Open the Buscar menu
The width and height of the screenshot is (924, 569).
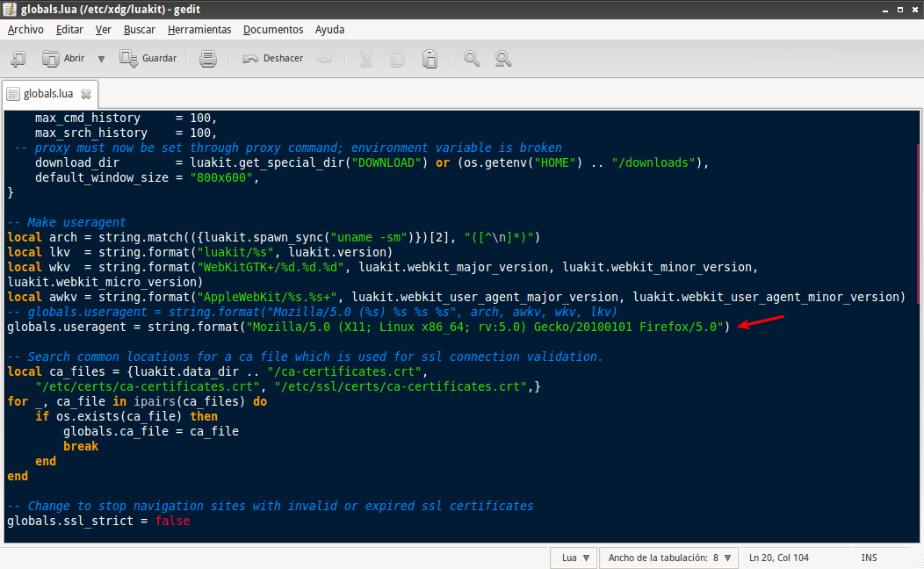click(139, 29)
